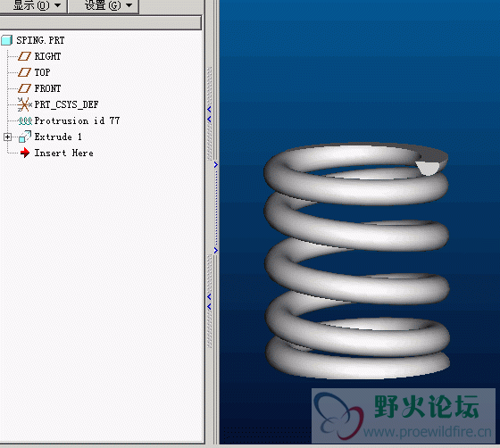Collapse panel using lower left-pointing sash arrows
The image size is (500, 448).
pos(209,302)
